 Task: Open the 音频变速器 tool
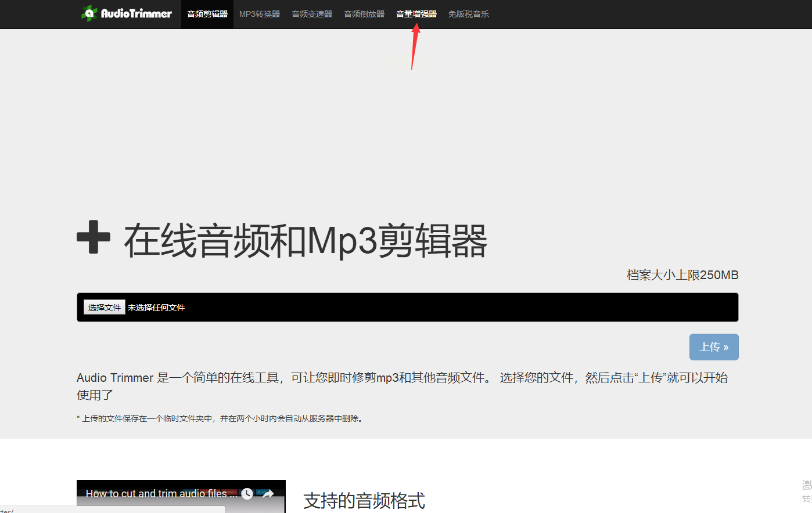click(312, 14)
